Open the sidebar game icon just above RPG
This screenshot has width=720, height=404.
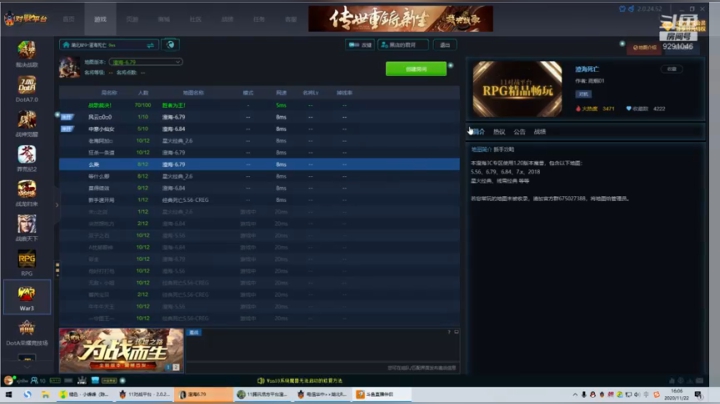click(x=27, y=224)
